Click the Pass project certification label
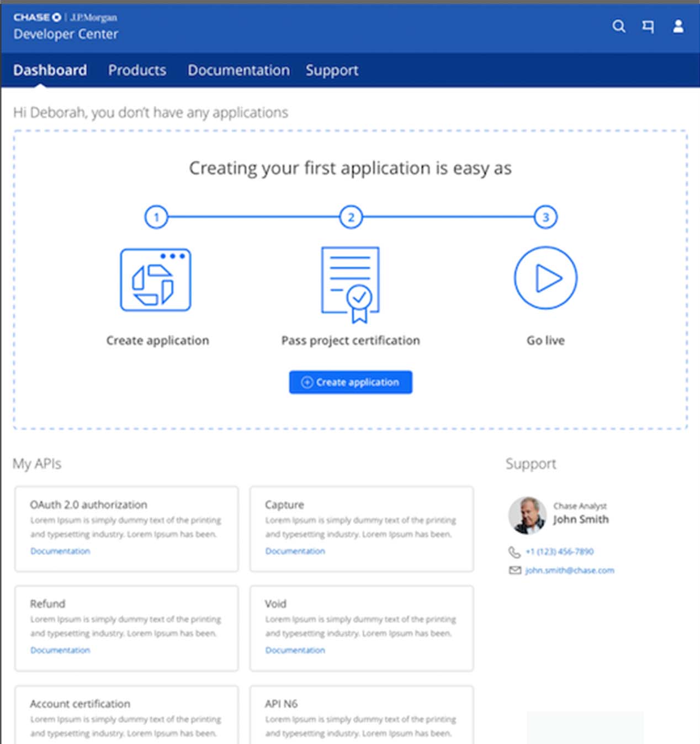This screenshot has width=700, height=744. click(351, 340)
